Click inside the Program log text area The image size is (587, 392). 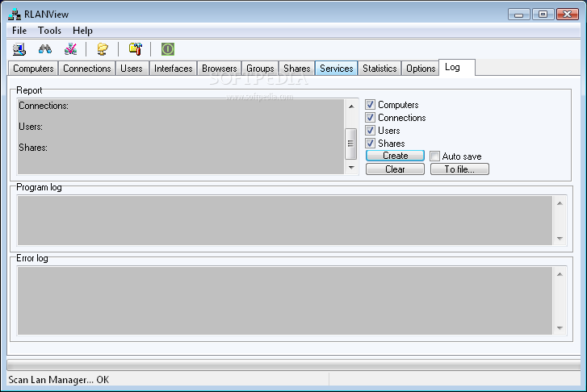click(285, 221)
